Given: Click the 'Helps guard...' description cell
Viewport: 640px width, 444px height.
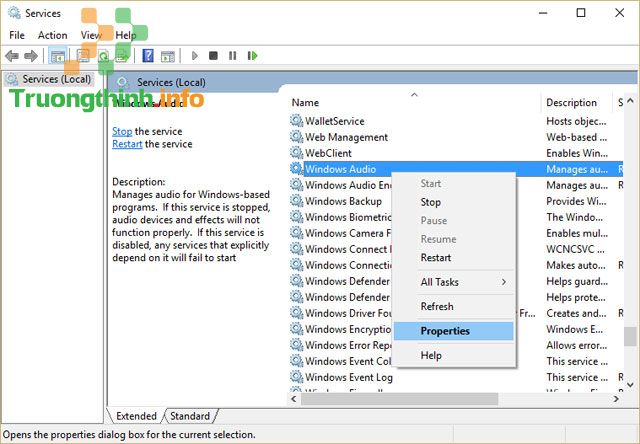Looking at the screenshot, I should pos(577,281).
